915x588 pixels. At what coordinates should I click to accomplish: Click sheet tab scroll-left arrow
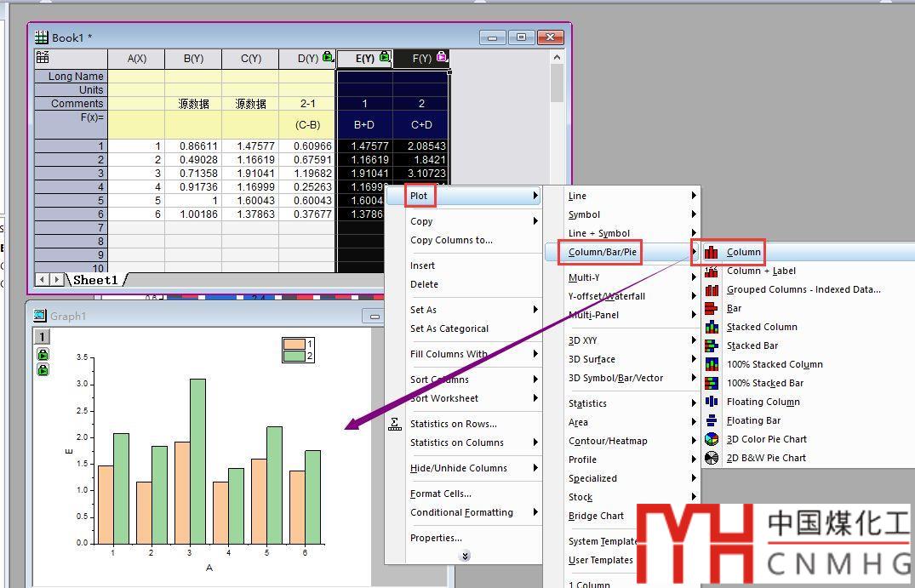pos(42,280)
